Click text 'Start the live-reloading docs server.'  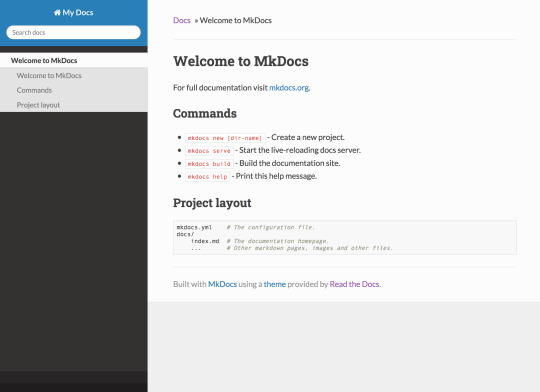click(300, 150)
